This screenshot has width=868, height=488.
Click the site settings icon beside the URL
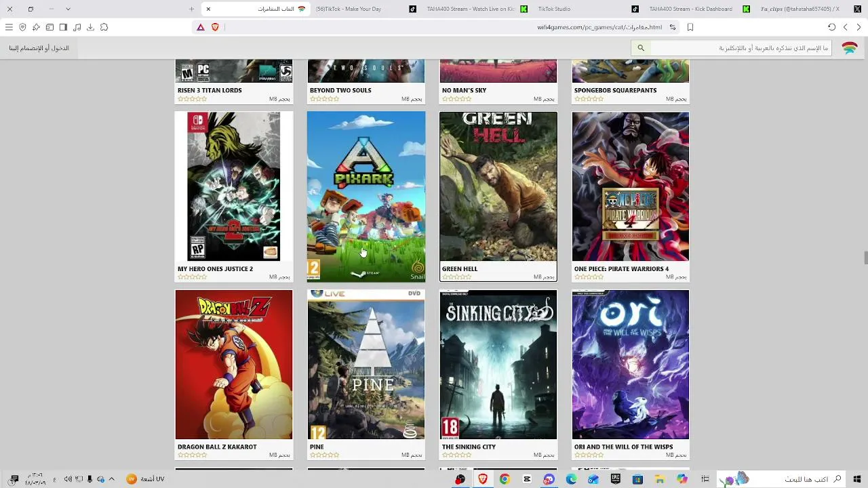tap(673, 27)
